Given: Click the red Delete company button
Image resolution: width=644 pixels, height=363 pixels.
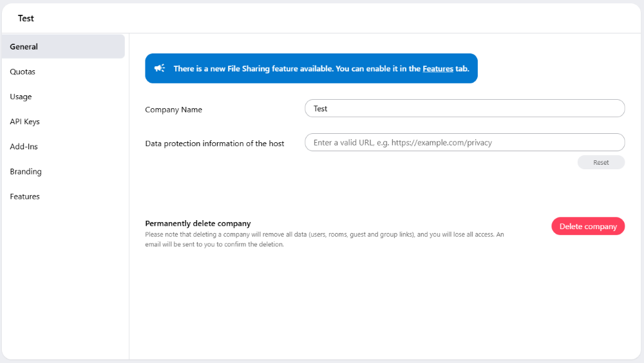Looking at the screenshot, I should coord(588,227).
